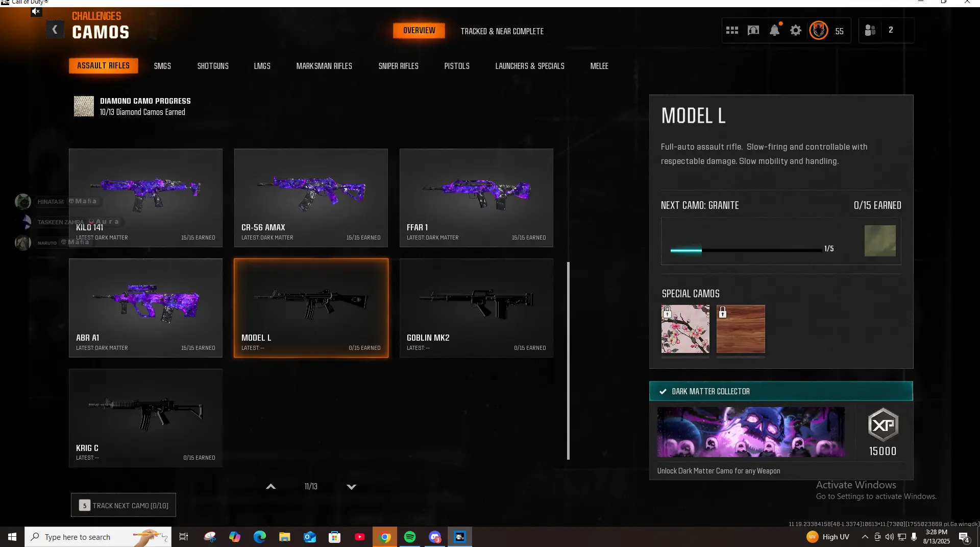This screenshot has width=980, height=547.
Task: Open Google Chrome from the taskbar
Action: 385,537
